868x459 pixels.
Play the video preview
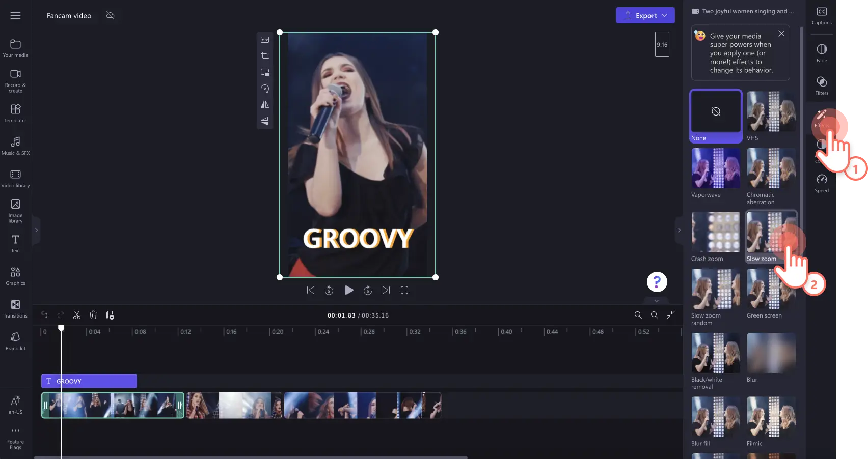pos(349,290)
